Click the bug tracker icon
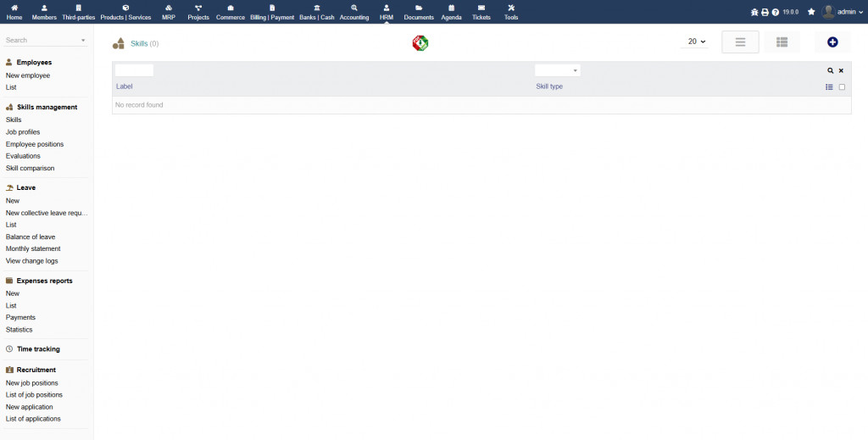 click(754, 12)
